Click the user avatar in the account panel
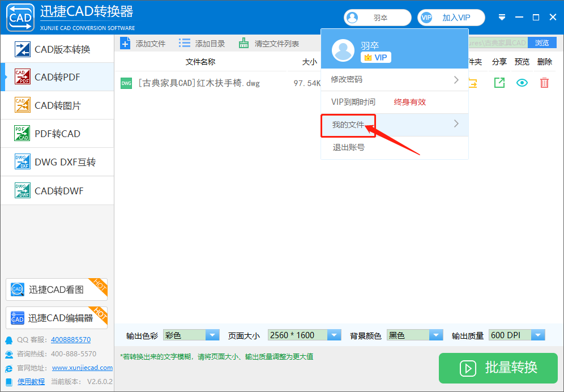Image resolution: width=564 pixels, height=392 pixels. pos(343,50)
